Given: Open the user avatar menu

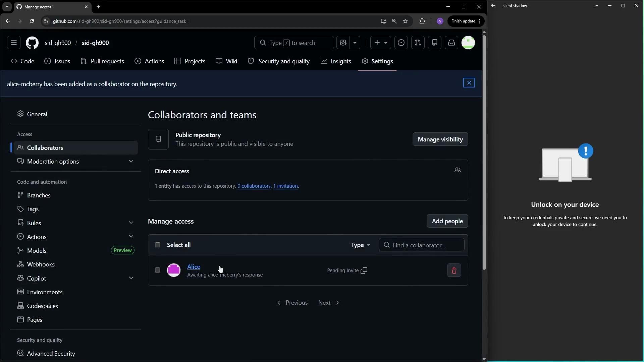Looking at the screenshot, I should pos(468,43).
